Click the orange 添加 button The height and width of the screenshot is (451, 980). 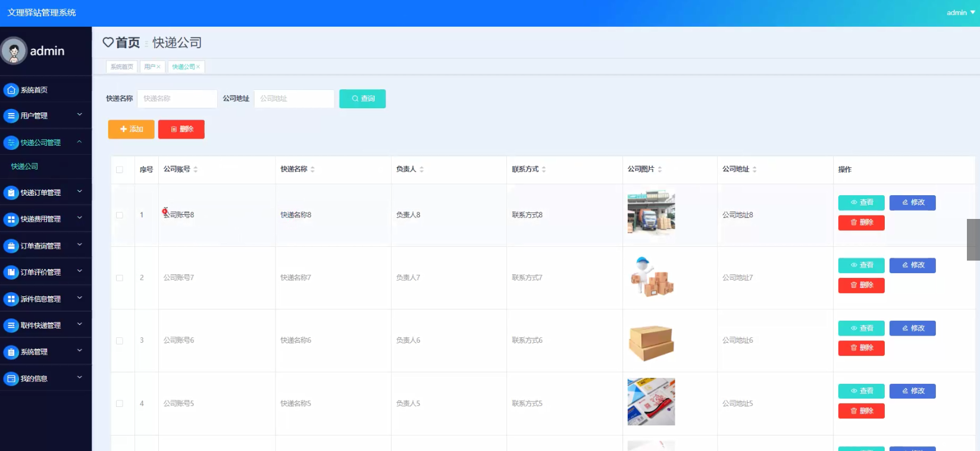(x=131, y=129)
